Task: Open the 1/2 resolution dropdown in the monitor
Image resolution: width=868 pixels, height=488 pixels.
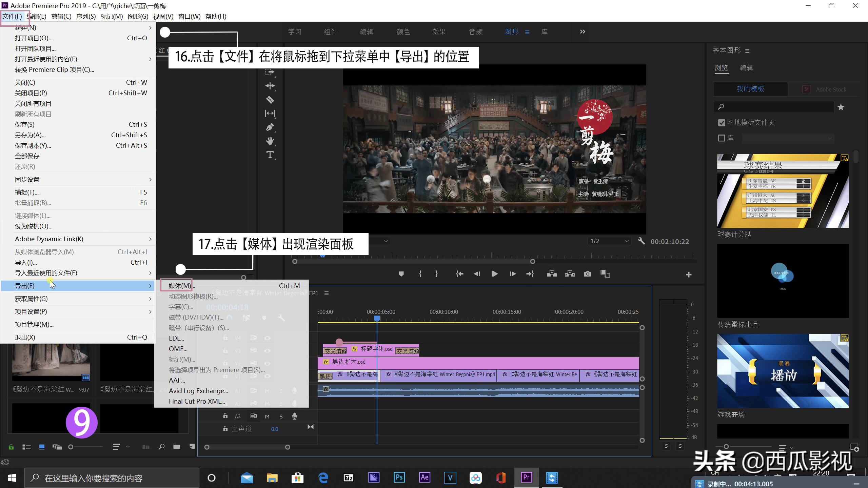Action: click(x=609, y=241)
